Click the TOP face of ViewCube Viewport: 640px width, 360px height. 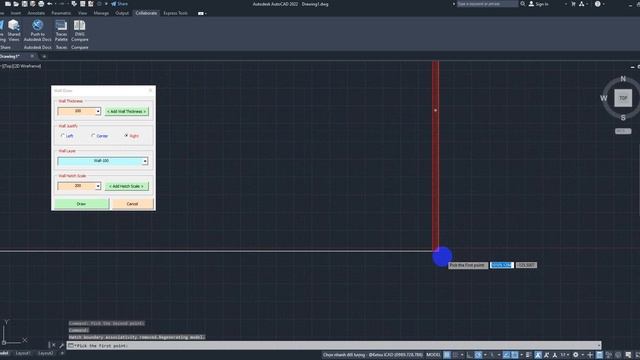[x=623, y=98]
